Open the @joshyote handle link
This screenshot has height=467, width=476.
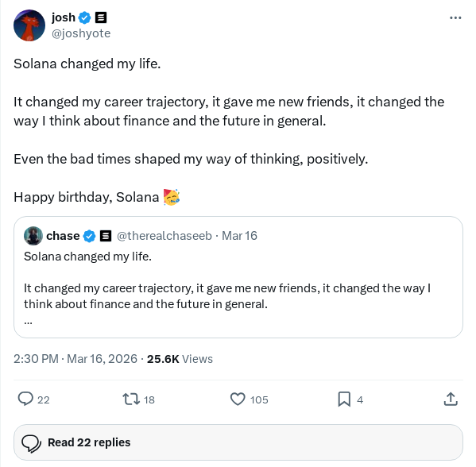pos(81,33)
